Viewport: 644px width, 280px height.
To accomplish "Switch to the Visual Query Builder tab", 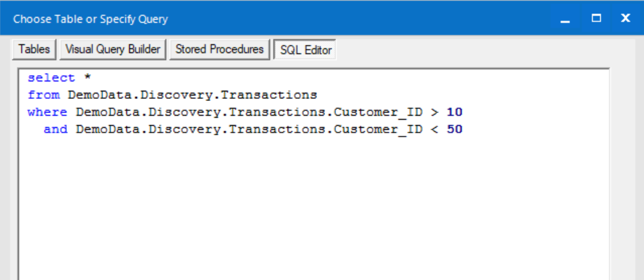I will (113, 50).
